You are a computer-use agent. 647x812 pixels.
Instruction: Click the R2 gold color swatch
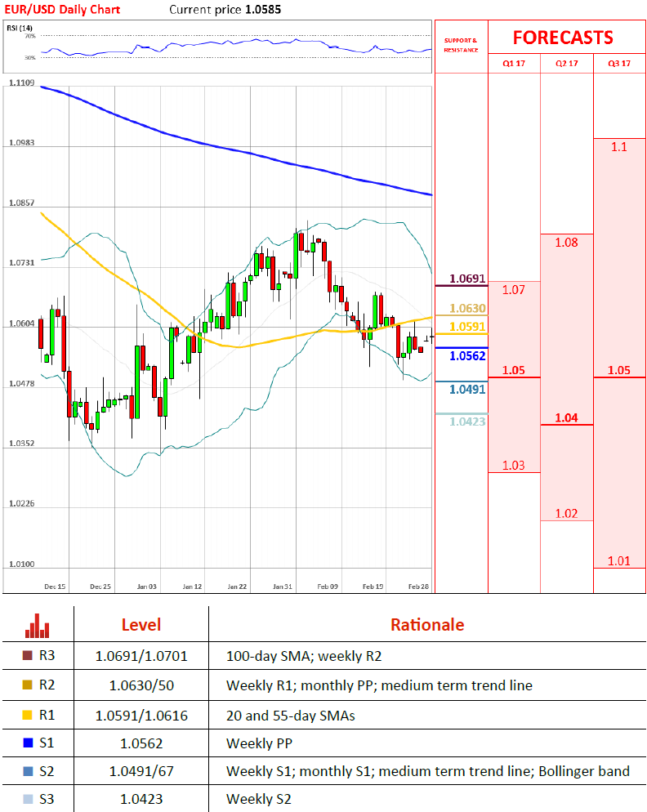[28, 685]
